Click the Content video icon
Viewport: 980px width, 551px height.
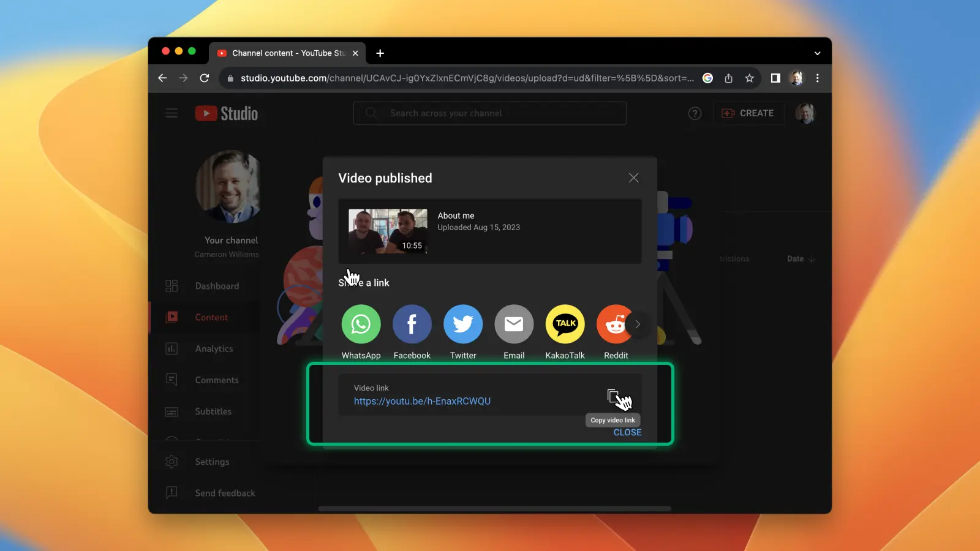[171, 317]
